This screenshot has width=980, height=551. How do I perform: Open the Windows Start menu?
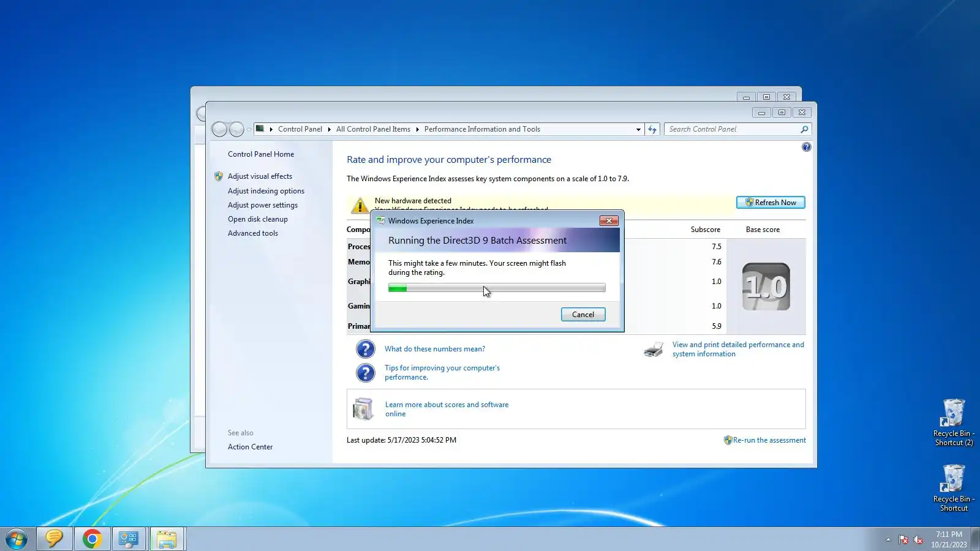[17, 539]
